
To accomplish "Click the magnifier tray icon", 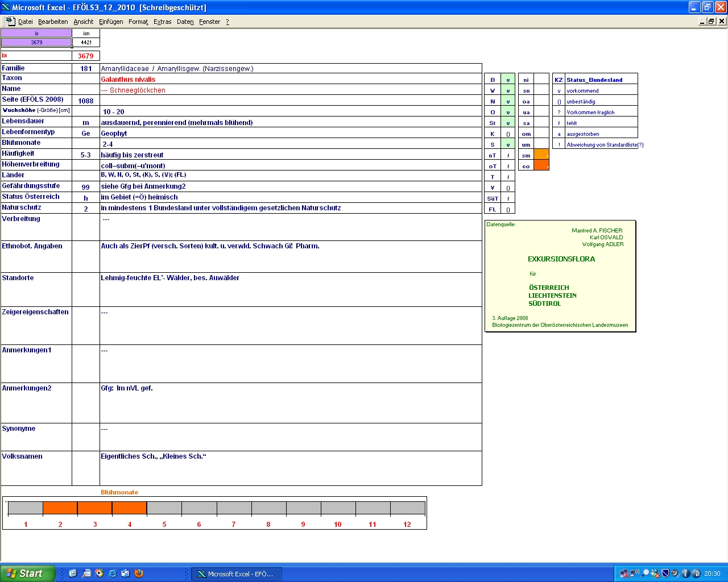I will pos(645,573).
